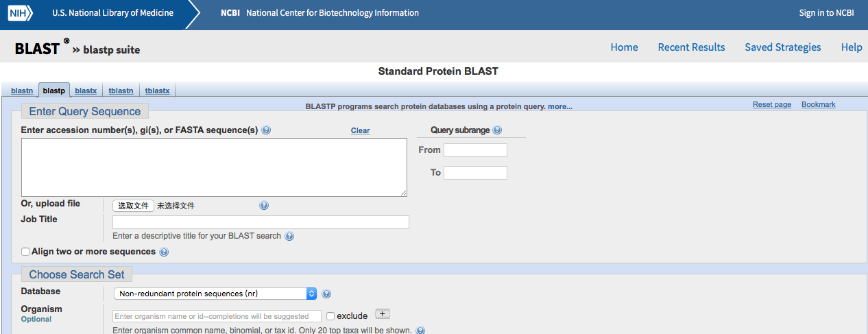Open Recent Results page
868x334 pixels.
coord(691,47)
